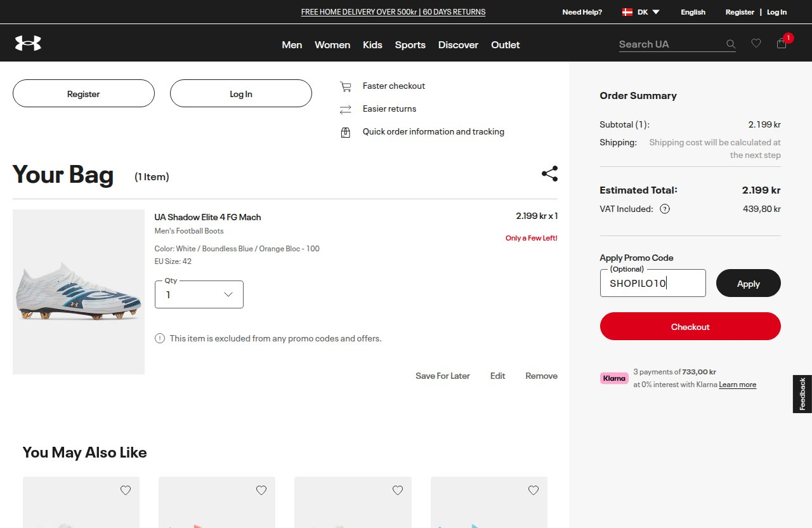Viewport: 812px width, 528px height.
Task: Open the Outlet menu
Action: pyautogui.click(x=506, y=44)
